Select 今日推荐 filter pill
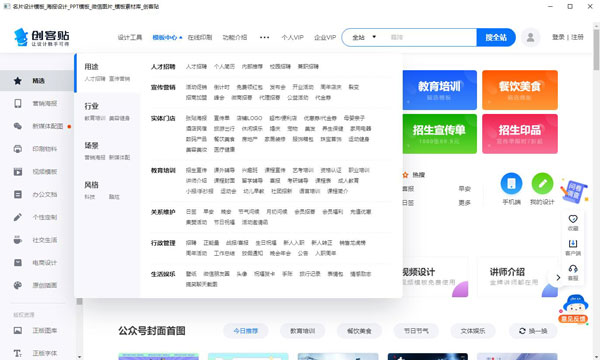Viewport: 600px width, 360px height. 246,331
